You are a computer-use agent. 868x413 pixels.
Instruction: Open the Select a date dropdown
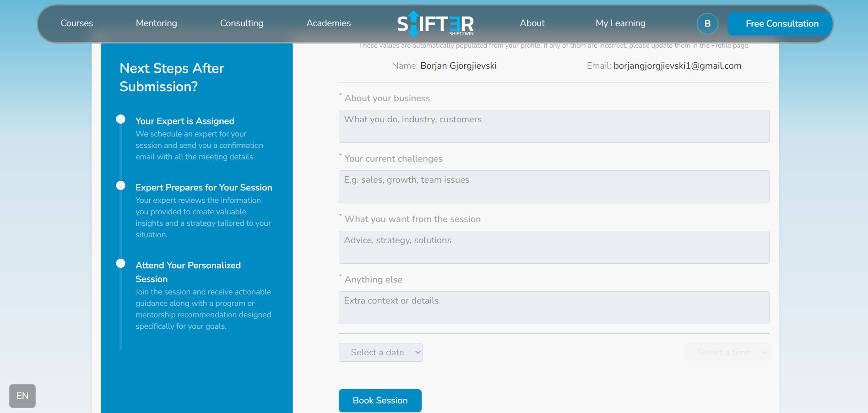coord(380,352)
